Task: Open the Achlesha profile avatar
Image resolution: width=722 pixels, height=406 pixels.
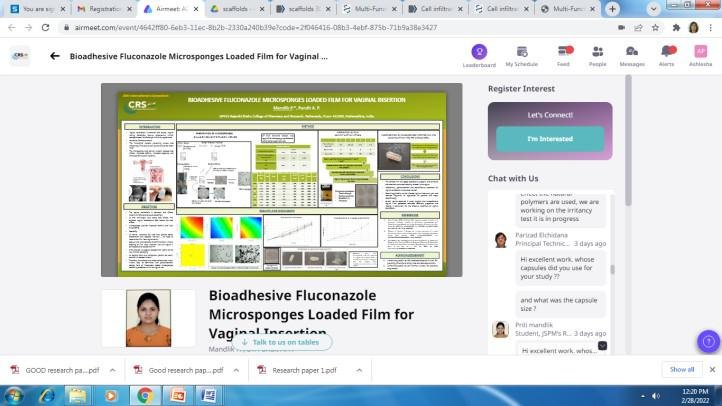Action: click(x=700, y=52)
